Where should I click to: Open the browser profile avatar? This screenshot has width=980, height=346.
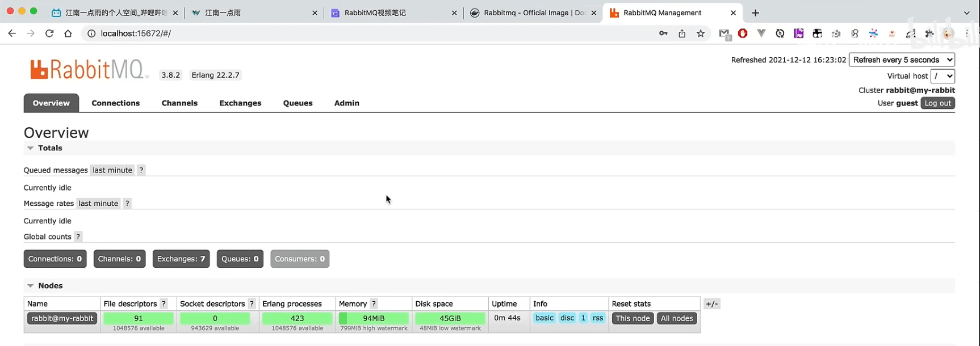click(x=948, y=33)
